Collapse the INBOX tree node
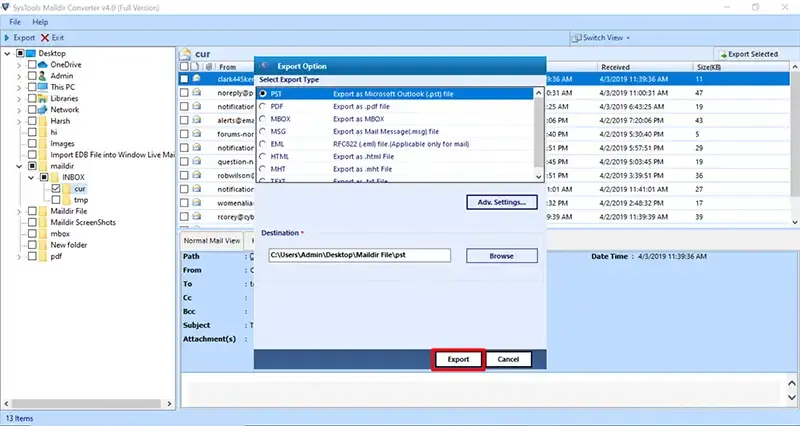Viewport: 800px width, 426px height. [31, 178]
